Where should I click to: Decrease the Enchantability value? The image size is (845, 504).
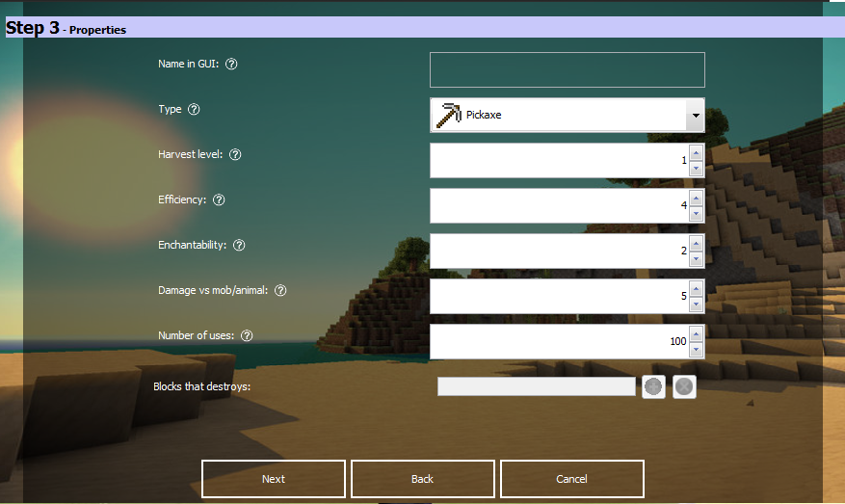coord(696,258)
